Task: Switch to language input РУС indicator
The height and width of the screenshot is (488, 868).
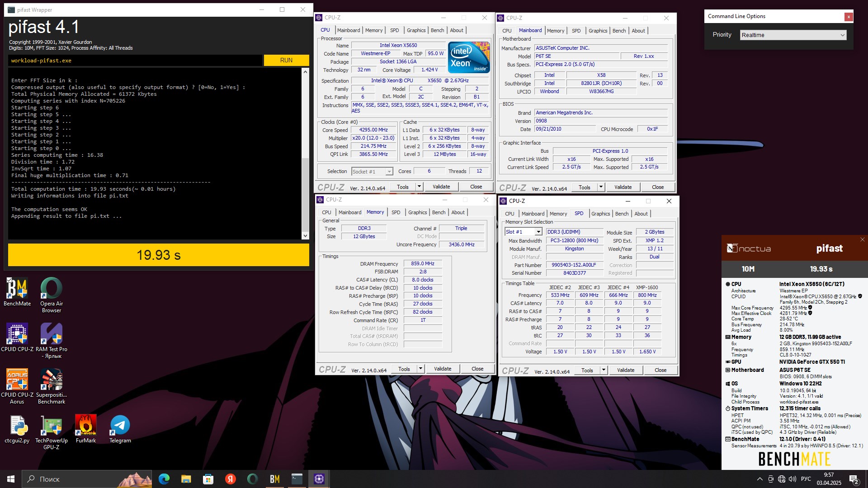Action: 806,479
